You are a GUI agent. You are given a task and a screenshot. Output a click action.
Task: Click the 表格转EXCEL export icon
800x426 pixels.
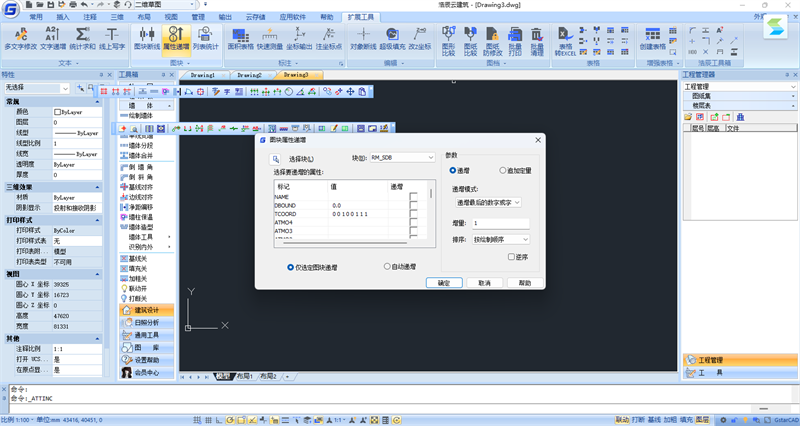click(x=565, y=35)
